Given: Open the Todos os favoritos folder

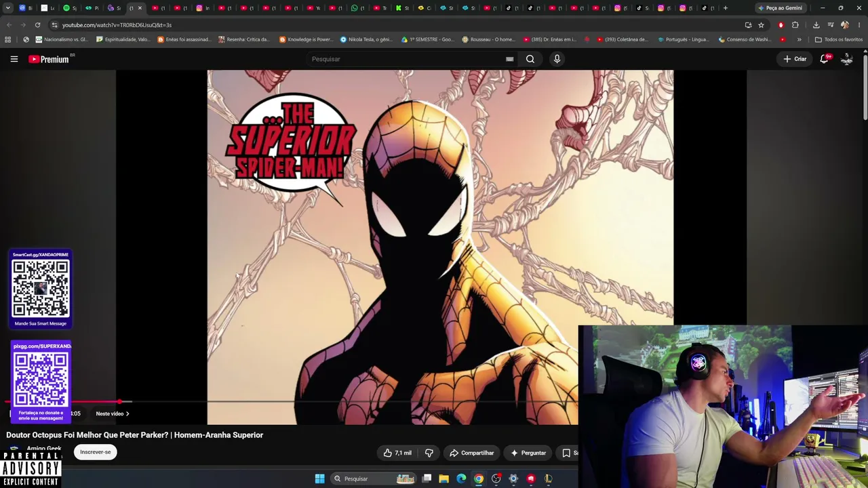Looking at the screenshot, I should click(839, 39).
